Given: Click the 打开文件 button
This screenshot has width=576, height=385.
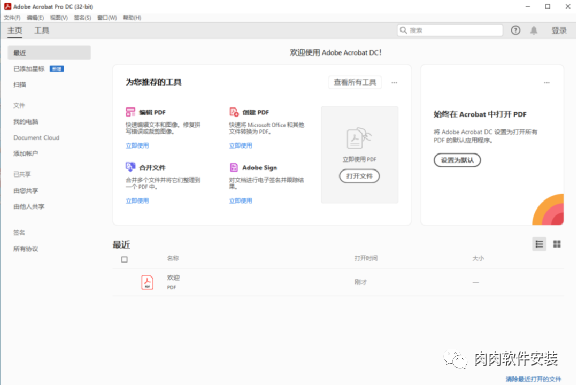Looking at the screenshot, I should coord(359,176).
